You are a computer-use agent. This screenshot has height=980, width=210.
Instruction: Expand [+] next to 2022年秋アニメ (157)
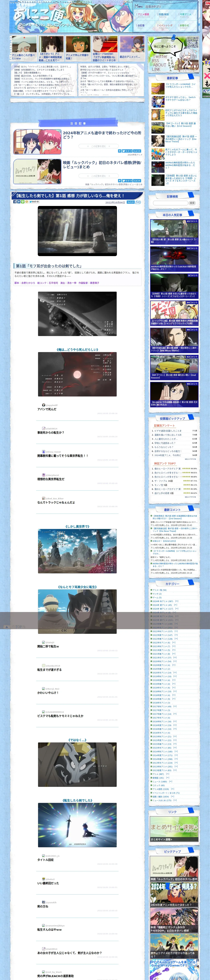pyautogui.click(x=176, y=631)
